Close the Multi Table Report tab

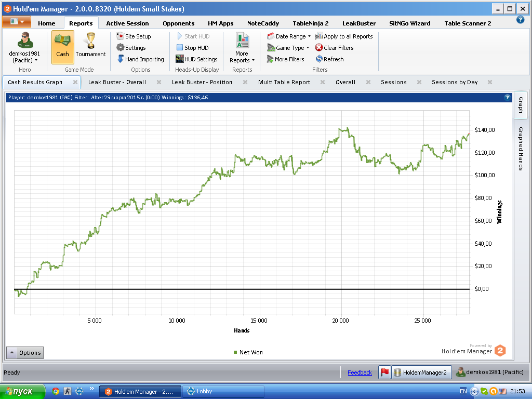pos(323,82)
